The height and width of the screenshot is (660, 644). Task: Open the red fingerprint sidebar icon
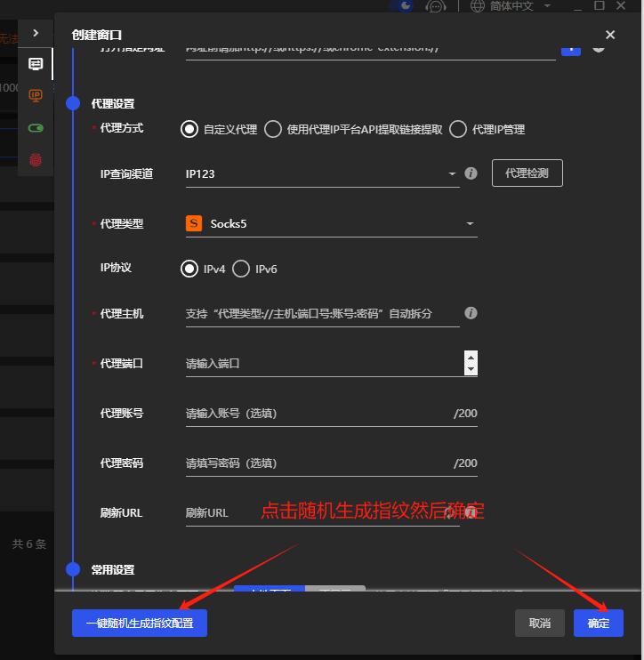[x=36, y=159]
